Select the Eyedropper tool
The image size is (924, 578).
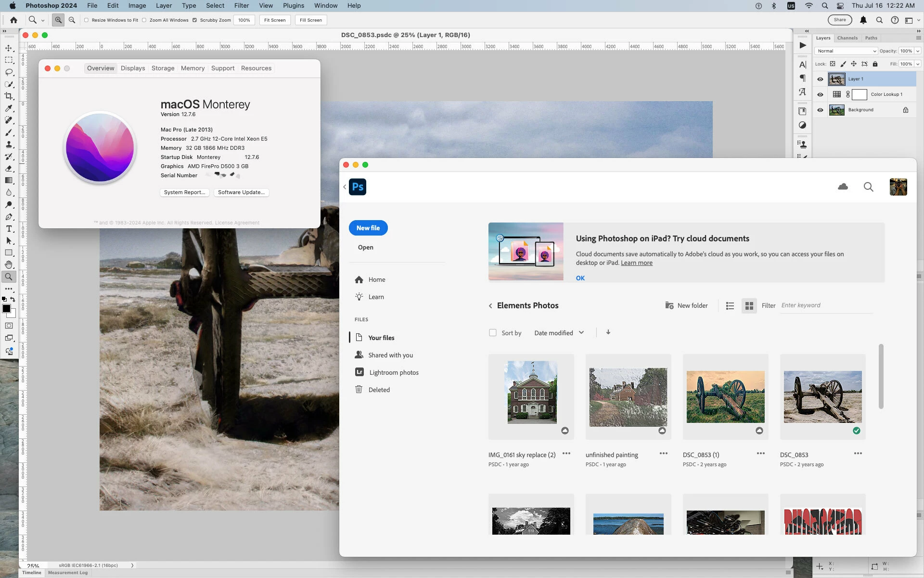(x=9, y=108)
